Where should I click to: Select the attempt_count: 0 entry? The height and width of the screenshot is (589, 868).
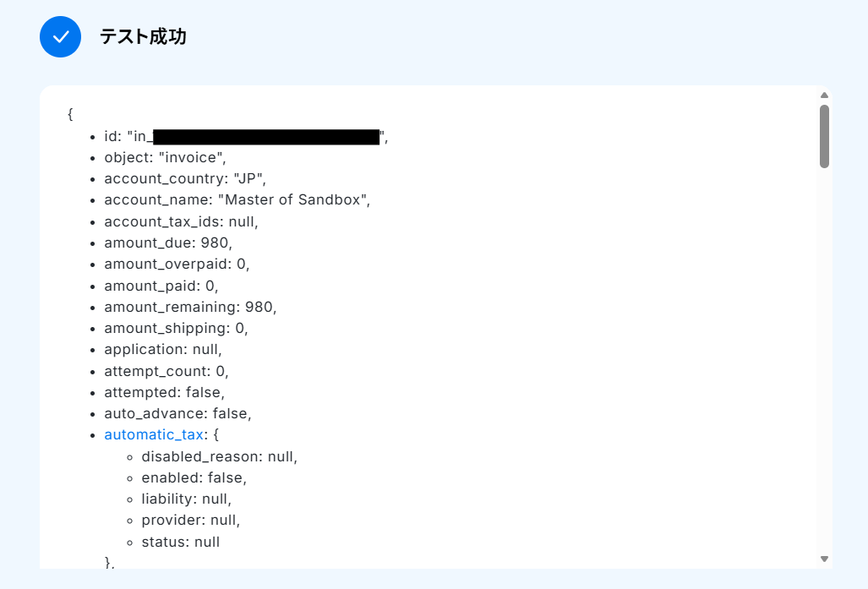[166, 372]
